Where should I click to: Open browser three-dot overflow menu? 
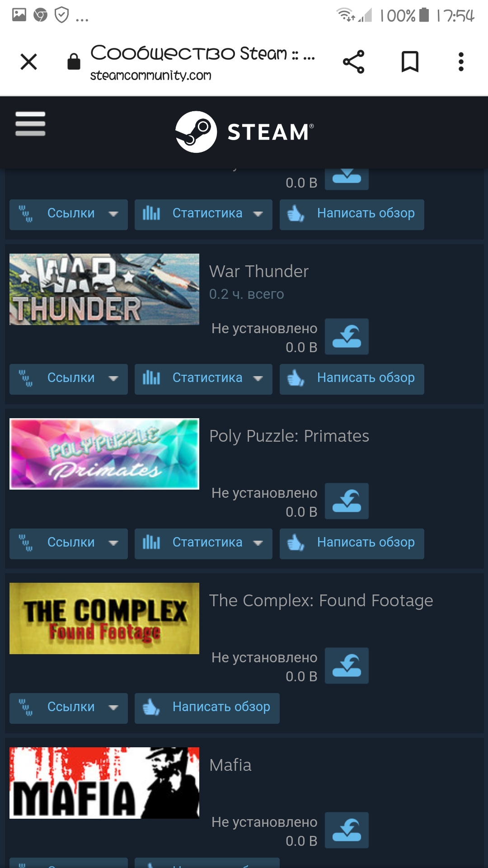(461, 62)
